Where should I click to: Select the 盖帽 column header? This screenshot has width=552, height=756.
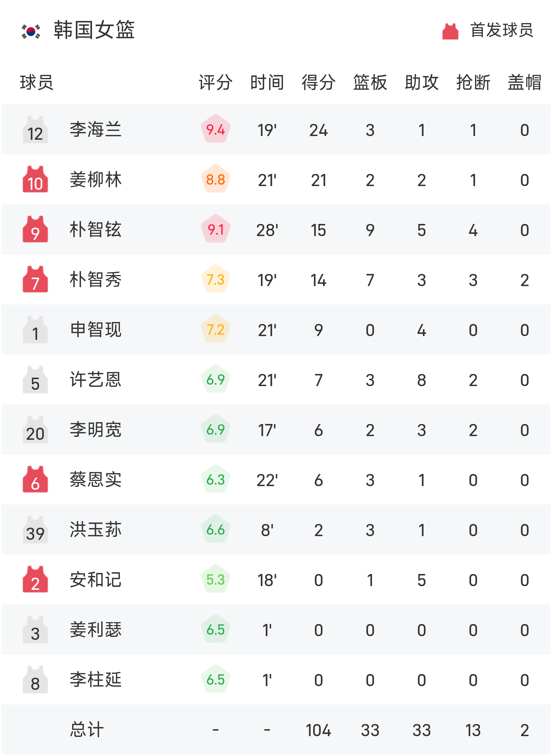(x=525, y=82)
